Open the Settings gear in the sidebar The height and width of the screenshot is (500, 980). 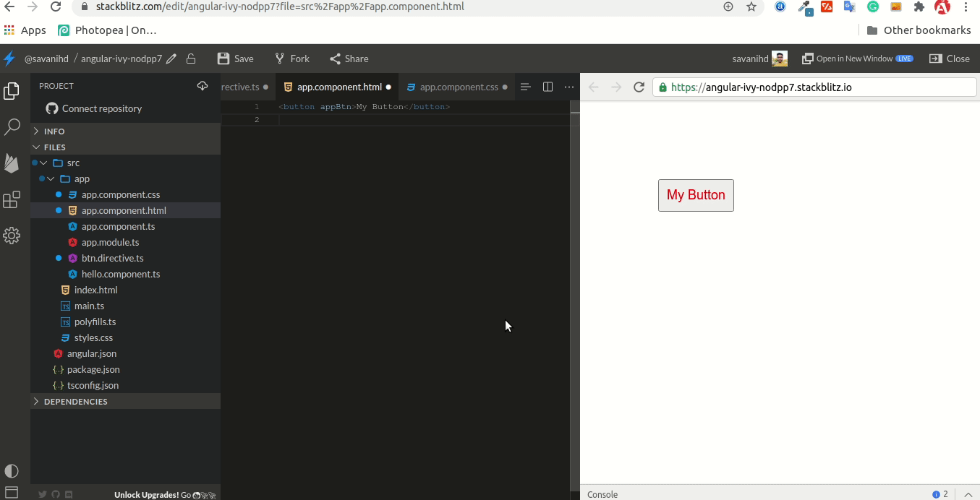12,236
